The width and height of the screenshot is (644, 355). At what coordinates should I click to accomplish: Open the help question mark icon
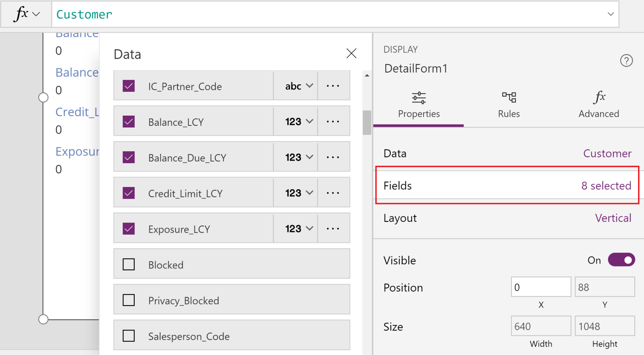[x=626, y=61]
